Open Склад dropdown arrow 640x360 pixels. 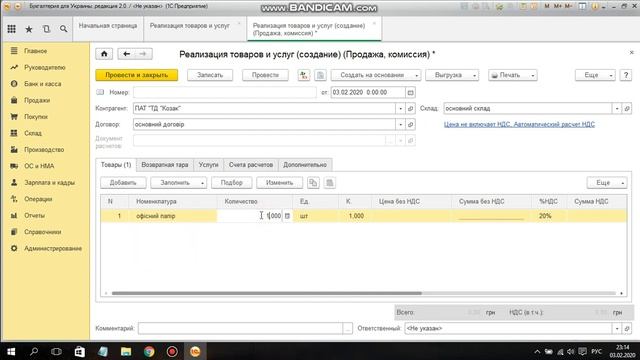click(617, 109)
